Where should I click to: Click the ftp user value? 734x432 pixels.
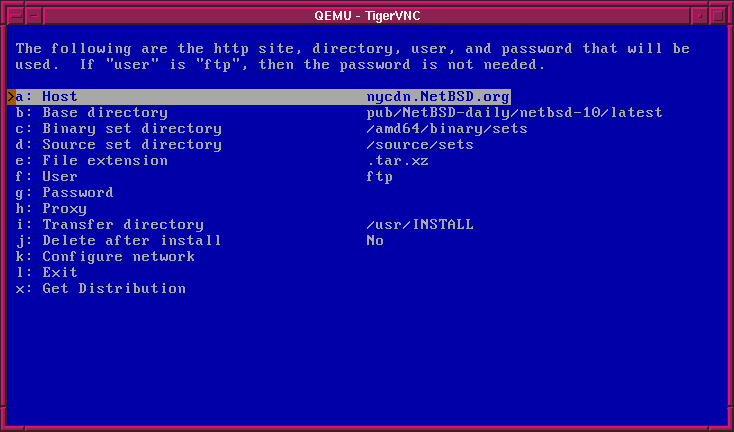tap(379, 177)
